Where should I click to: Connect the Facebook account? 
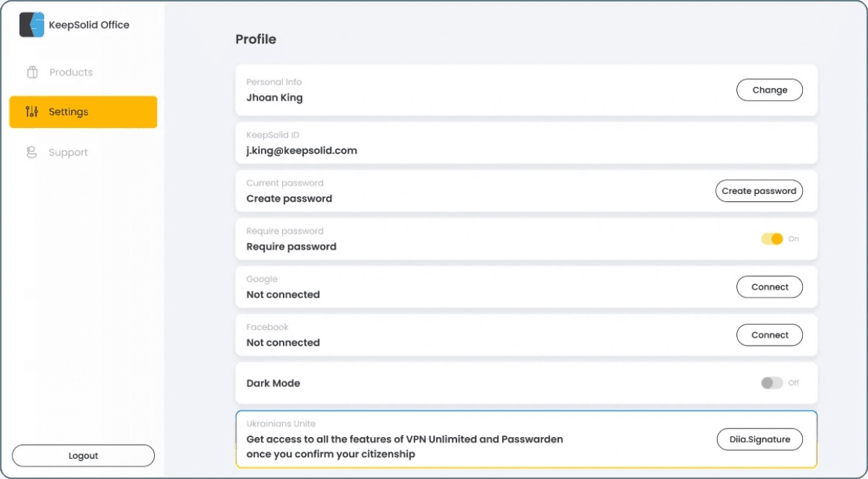pos(770,335)
